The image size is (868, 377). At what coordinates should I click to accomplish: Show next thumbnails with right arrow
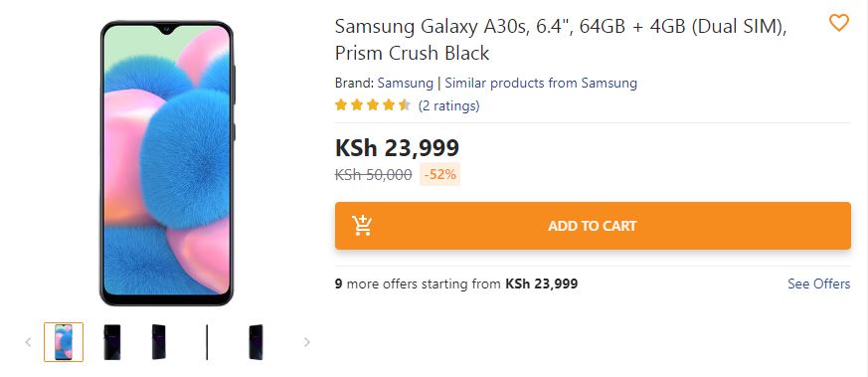coord(306,342)
